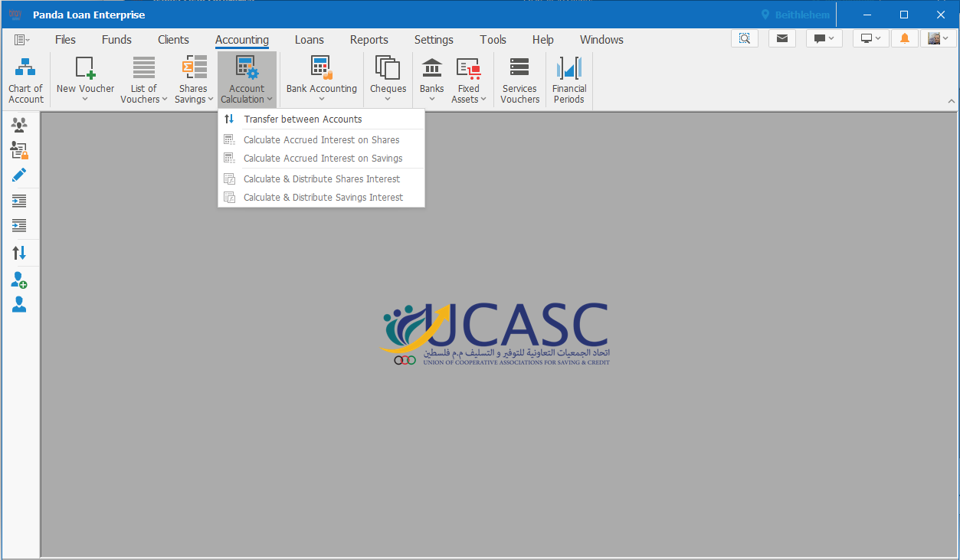Click the orange notification bell

pyautogui.click(x=905, y=38)
